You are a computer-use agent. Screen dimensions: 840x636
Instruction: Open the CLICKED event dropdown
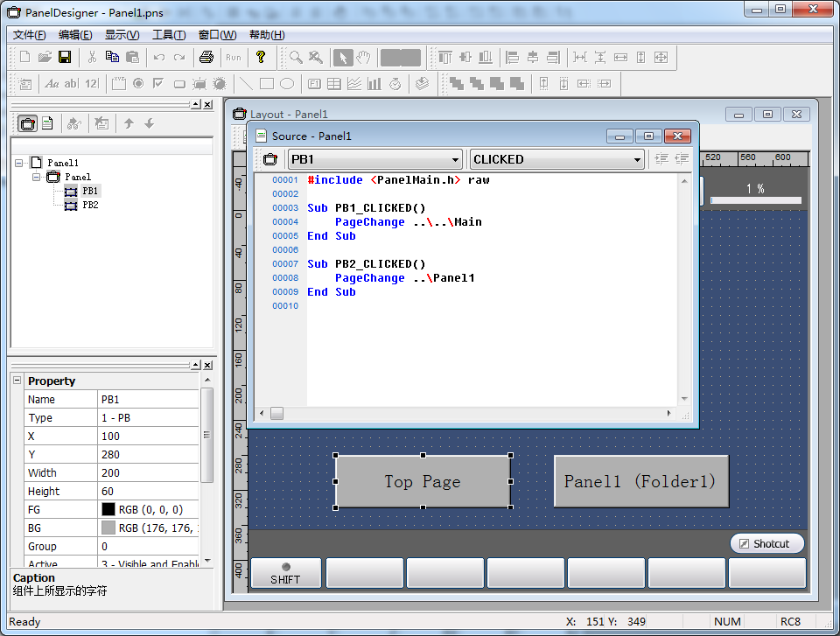[637, 159]
